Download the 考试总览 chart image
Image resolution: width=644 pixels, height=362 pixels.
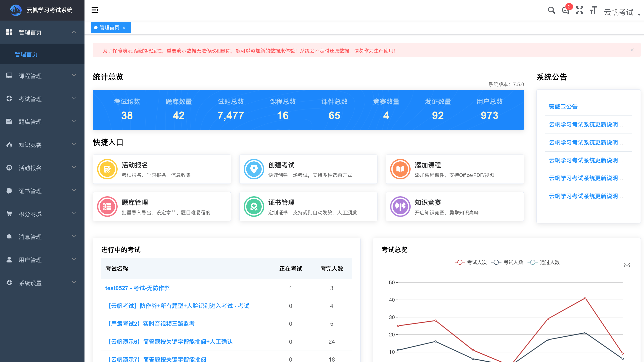click(627, 264)
